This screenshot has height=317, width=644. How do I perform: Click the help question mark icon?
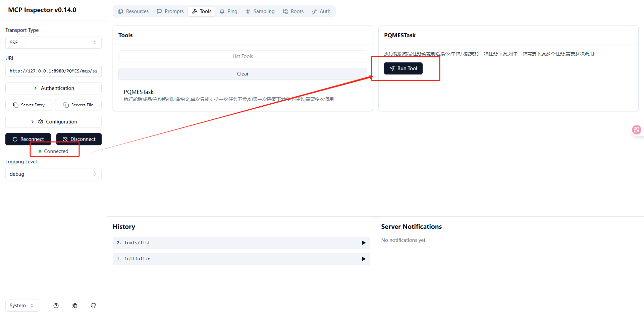(x=56, y=305)
